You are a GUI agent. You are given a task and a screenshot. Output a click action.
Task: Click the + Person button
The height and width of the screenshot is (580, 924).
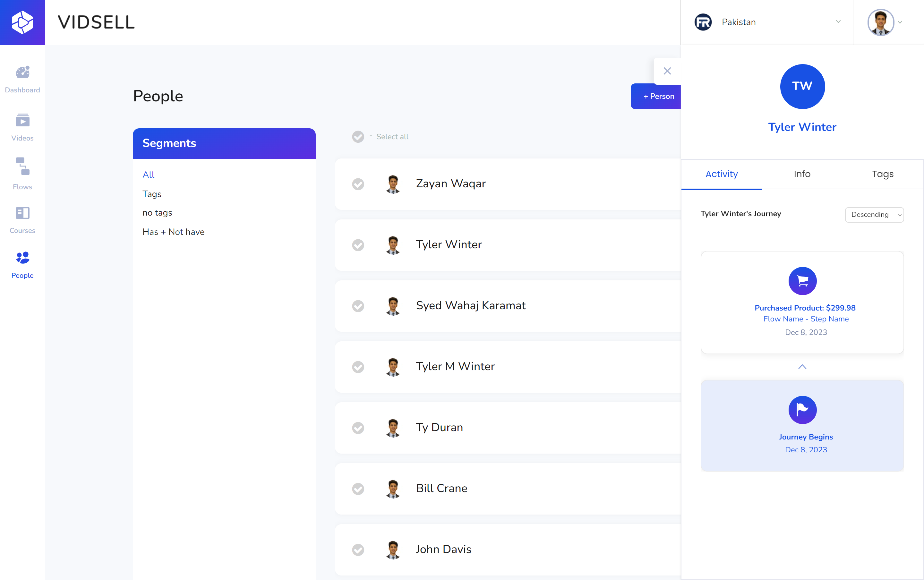click(655, 96)
